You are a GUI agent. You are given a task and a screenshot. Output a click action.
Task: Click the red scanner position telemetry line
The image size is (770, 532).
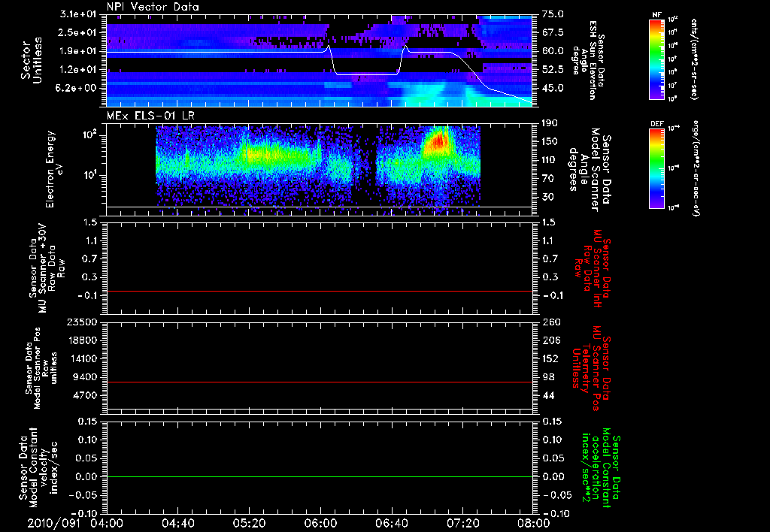tap(320, 382)
